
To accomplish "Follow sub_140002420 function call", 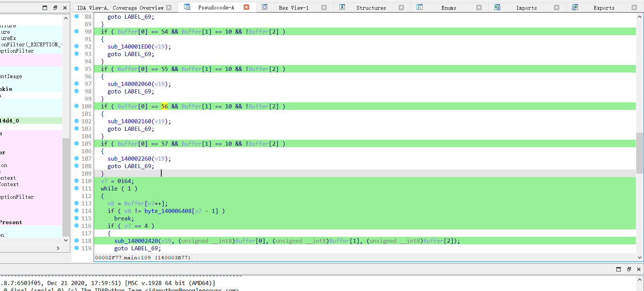I will pyautogui.click(x=136, y=241).
